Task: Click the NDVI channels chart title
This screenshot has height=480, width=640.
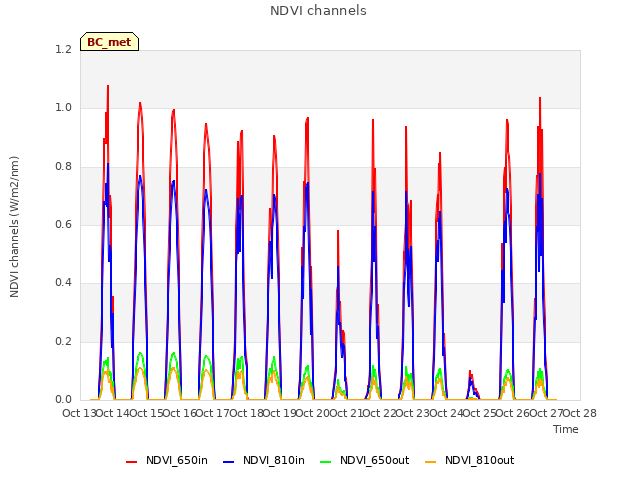Action: (318, 11)
